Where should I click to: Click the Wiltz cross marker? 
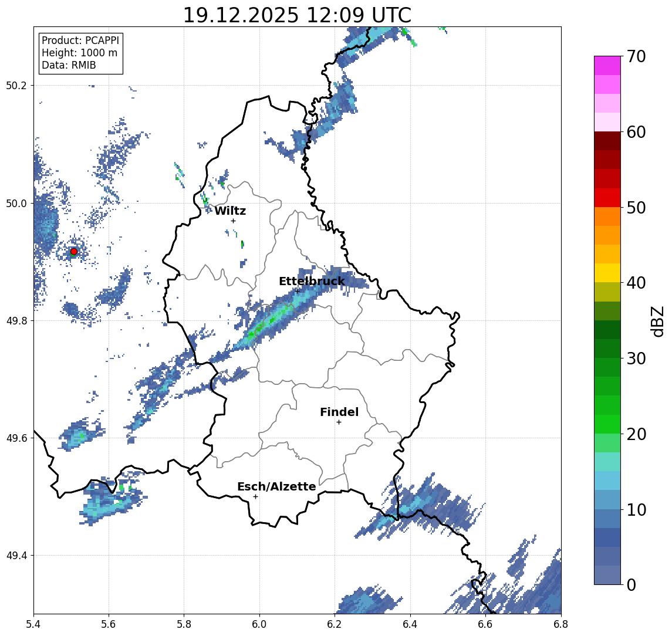coord(233,221)
